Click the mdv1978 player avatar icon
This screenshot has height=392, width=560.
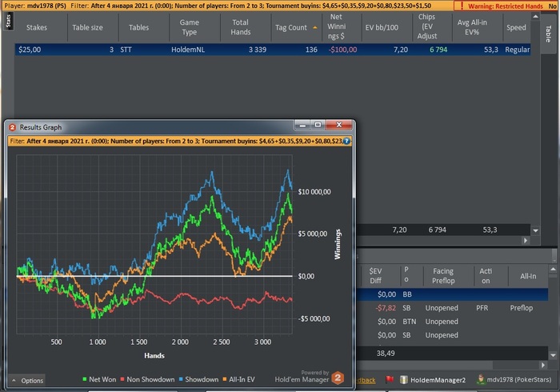click(481, 379)
